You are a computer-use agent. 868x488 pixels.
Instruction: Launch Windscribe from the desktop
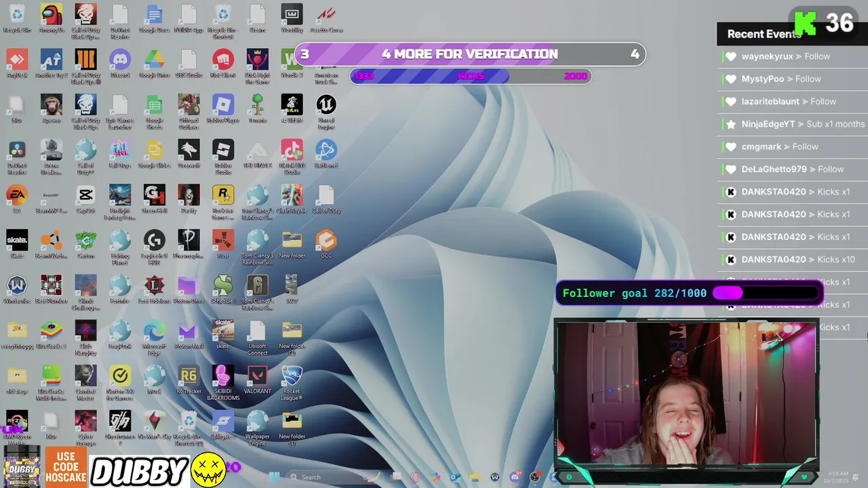pyautogui.click(x=17, y=289)
